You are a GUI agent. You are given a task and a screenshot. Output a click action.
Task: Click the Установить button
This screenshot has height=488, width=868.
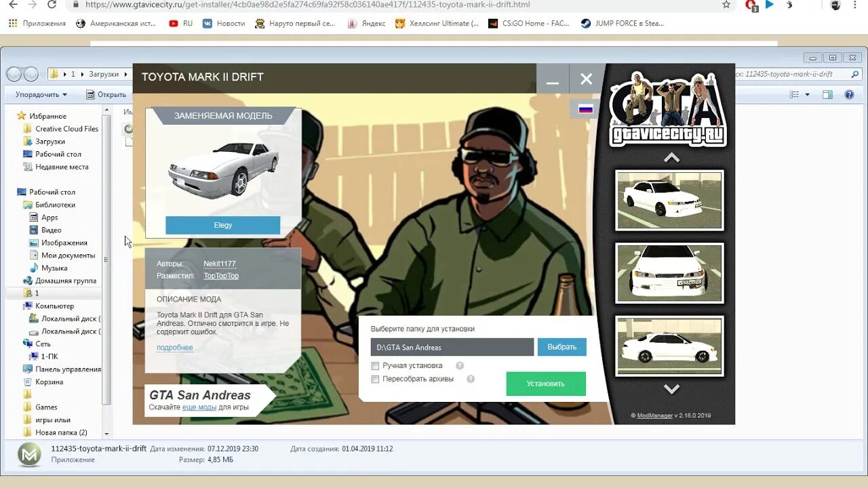(546, 384)
